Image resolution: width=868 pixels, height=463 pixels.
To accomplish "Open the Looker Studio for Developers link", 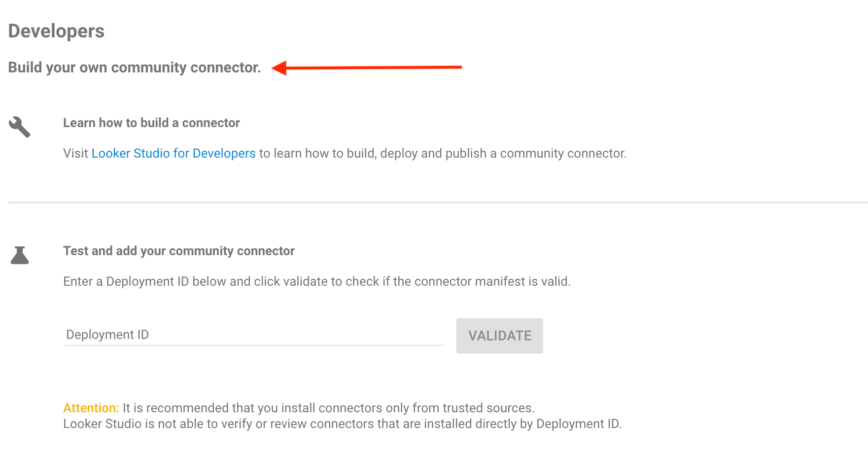I will click(x=174, y=153).
